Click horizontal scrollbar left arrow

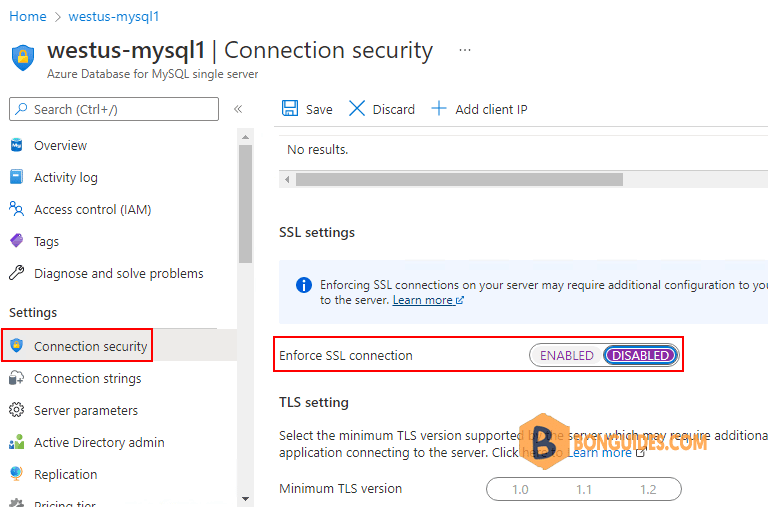287,179
